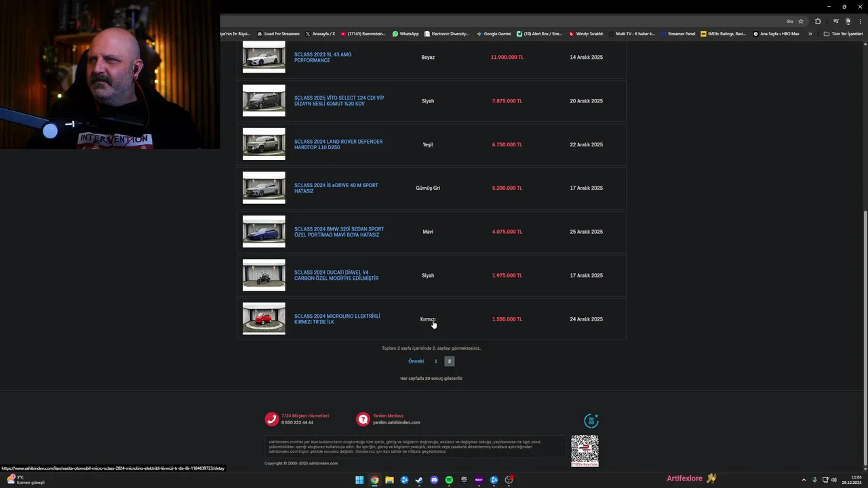
Task: Open the Google Gemini bookmark
Action: pos(494,34)
